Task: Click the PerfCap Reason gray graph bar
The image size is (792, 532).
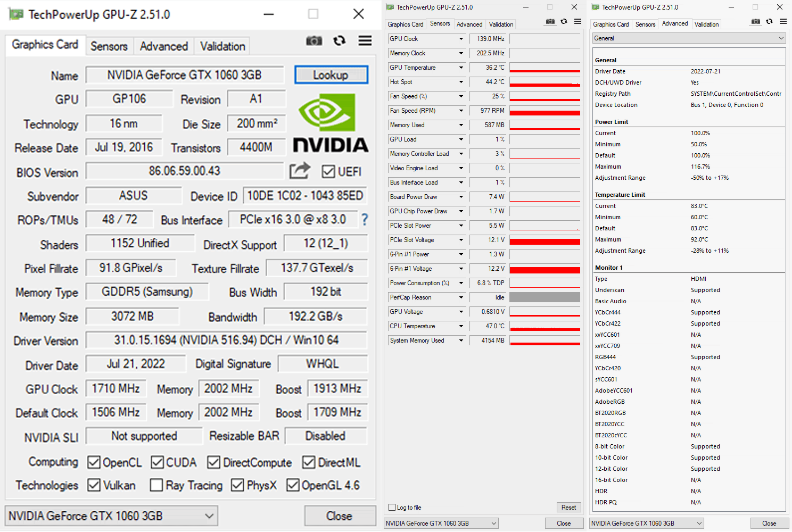Action: click(545, 297)
